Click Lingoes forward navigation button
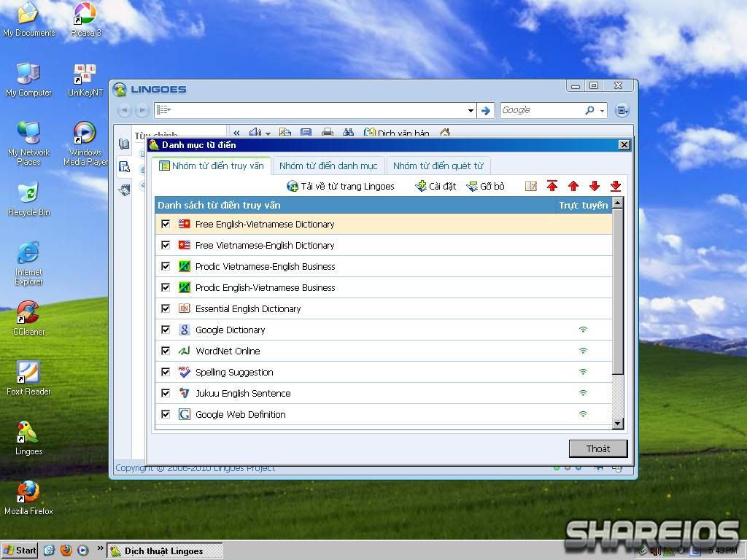Screen dimensions: 747x560 (142, 111)
